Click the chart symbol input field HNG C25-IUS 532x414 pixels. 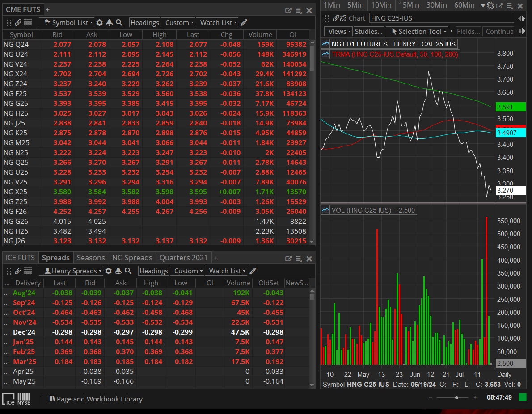(x=443, y=18)
